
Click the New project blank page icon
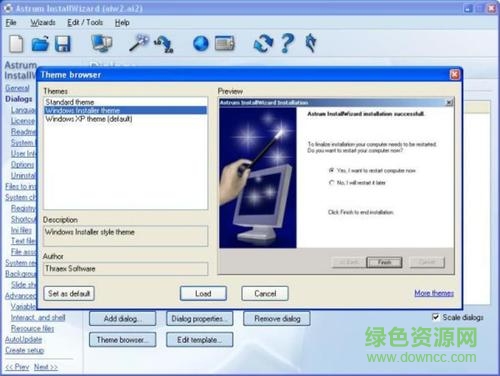click(16, 44)
